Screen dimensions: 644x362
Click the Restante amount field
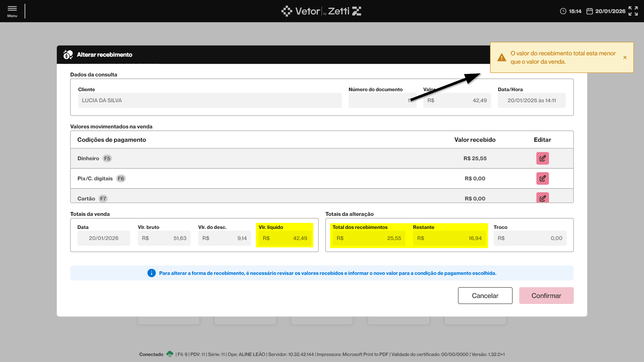tap(449, 238)
